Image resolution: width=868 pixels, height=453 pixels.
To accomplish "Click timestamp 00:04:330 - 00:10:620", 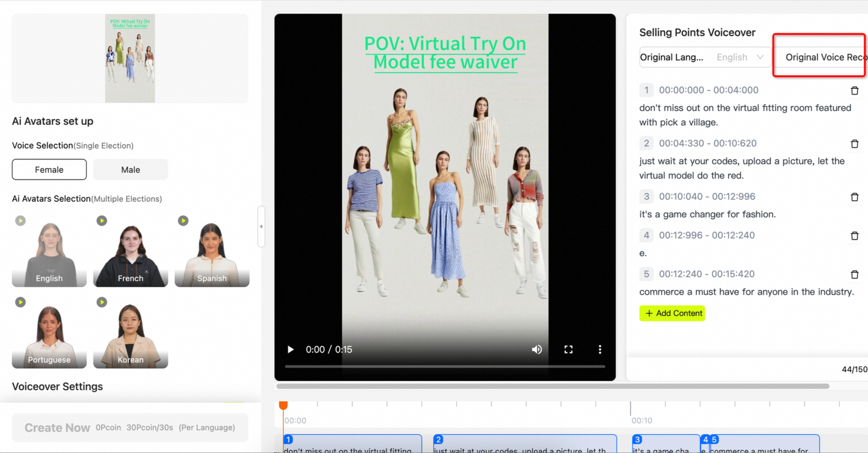I will pos(708,143).
